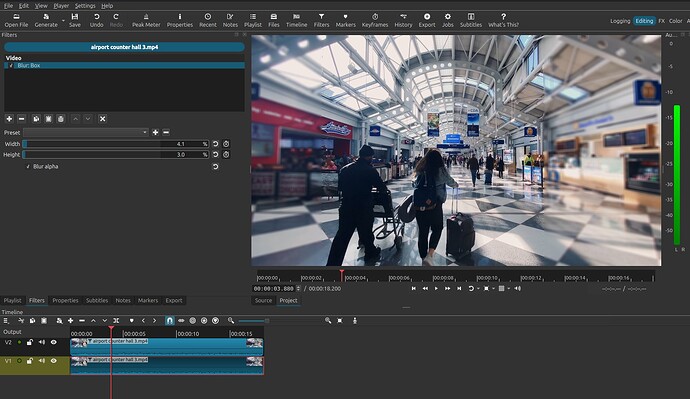690x399 pixels.
Task: Split the clip at playhead
Action: click(116, 321)
